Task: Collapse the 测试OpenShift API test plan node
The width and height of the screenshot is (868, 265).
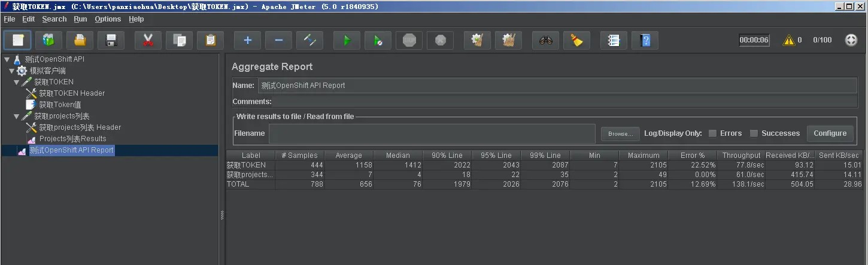Action: click(x=7, y=59)
